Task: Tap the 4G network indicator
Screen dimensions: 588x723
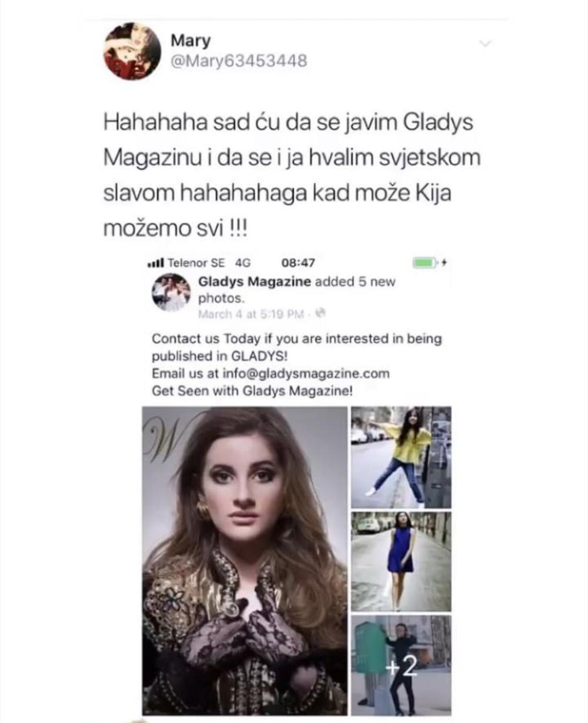Action: pos(243,262)
